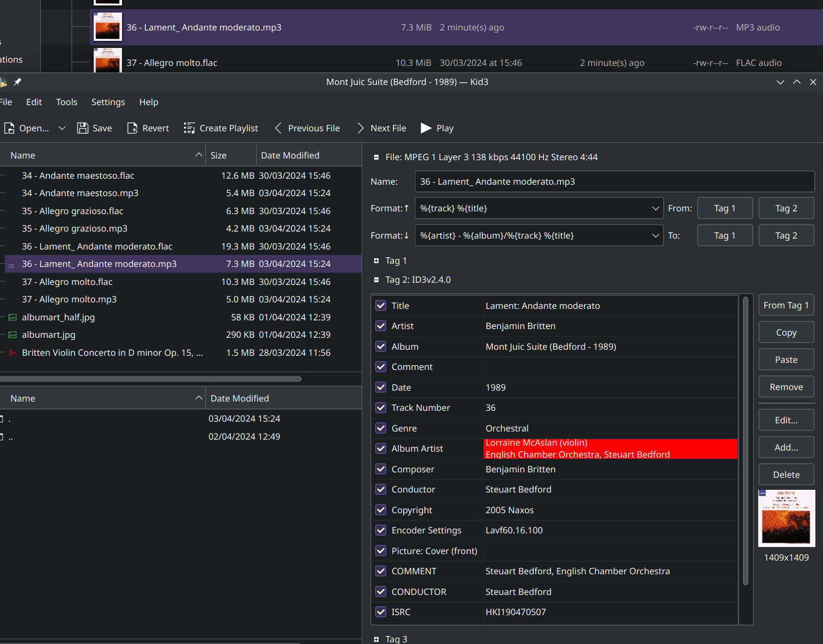Click the album cover thumbnail
823x644 pixels.
point(786,518)
